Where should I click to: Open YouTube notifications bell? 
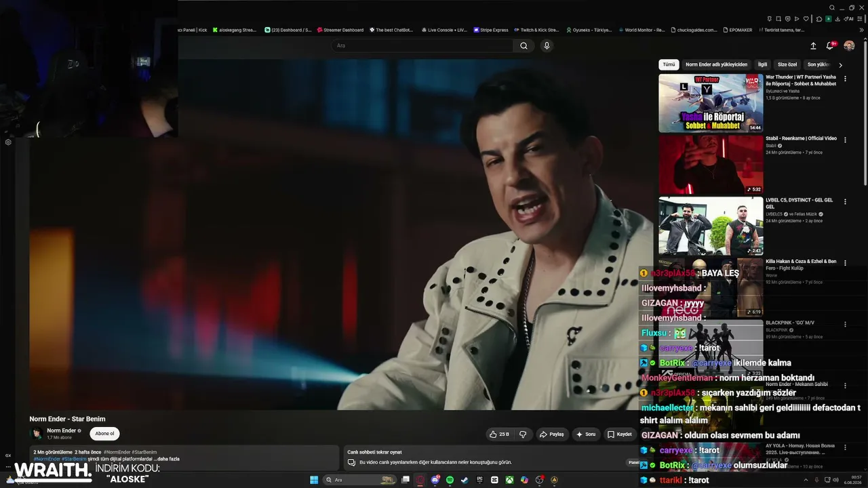[830, 46]
